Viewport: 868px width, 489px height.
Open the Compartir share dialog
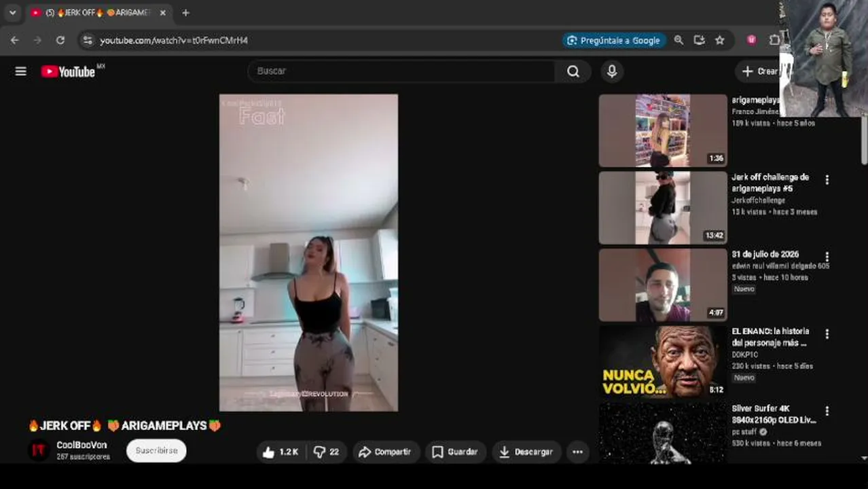(x=385, y=452)
